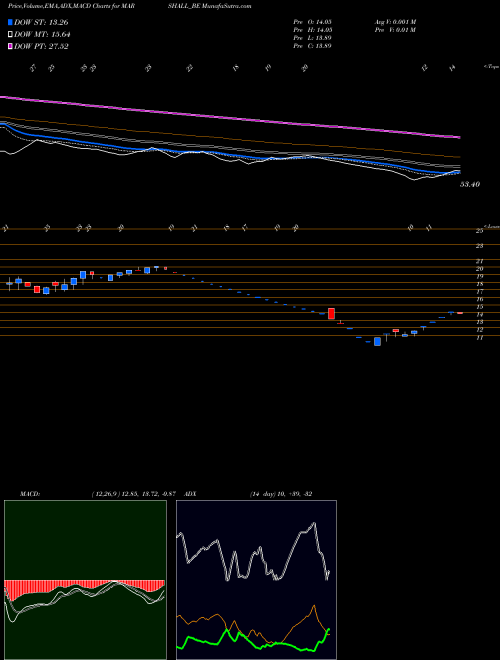This screenshot has width=500, height=660.
Task: Click the Pre V: 0.01 M value
Action: [x=395, y=30]
